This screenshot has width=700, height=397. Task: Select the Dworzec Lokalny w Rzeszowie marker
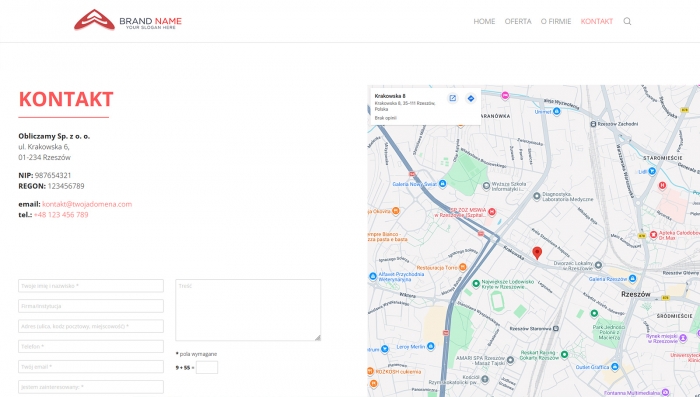[599, 265]
